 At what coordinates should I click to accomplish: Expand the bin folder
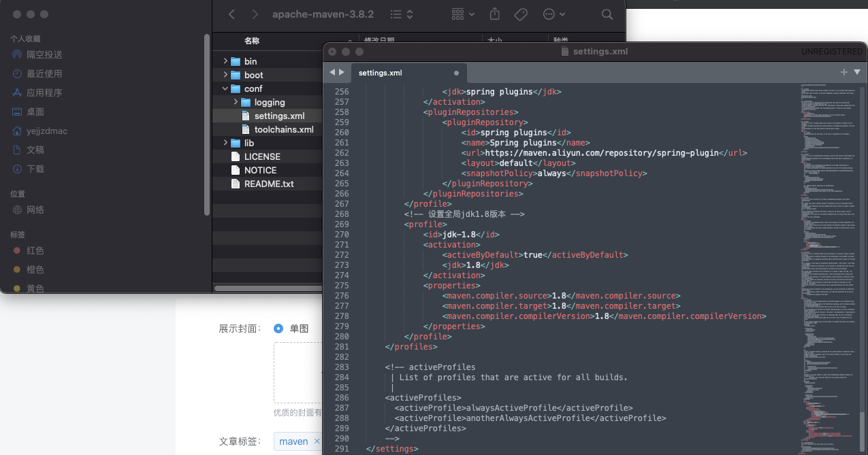click(x=225, y=61)
